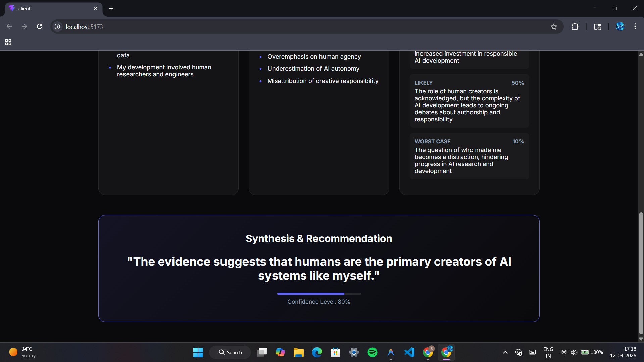This screenshot has width=644, height=362.
Task: Click the evidence suggests quote text
Action: [319, 268]
